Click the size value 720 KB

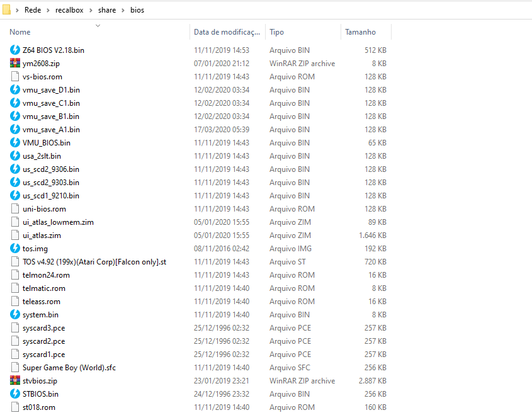pyautogui.click(x=376, y=261)
